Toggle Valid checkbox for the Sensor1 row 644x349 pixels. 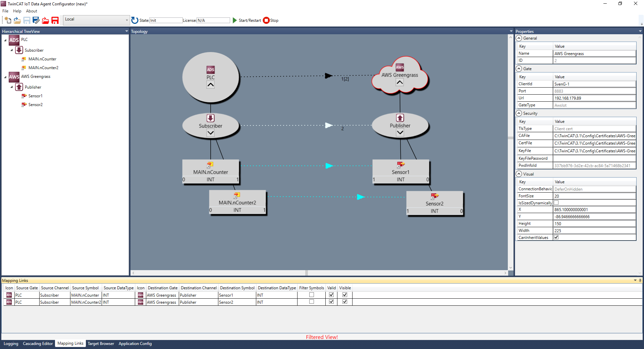[331, 295]
